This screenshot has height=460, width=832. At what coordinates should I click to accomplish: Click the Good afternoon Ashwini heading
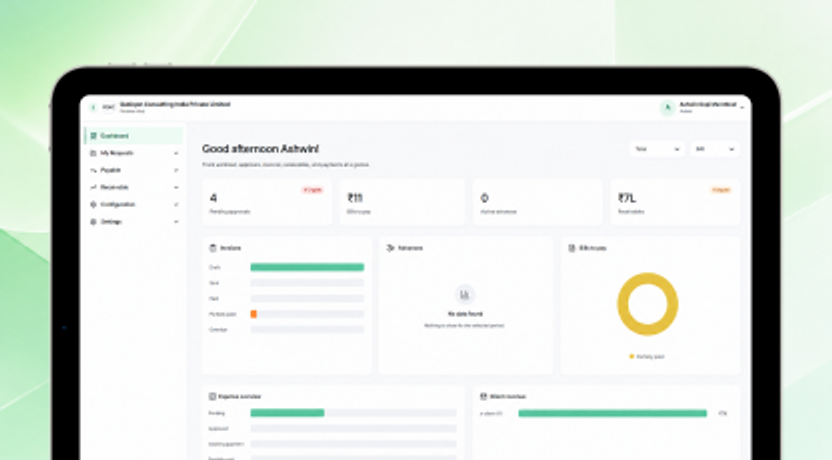[x=261, y=149]
